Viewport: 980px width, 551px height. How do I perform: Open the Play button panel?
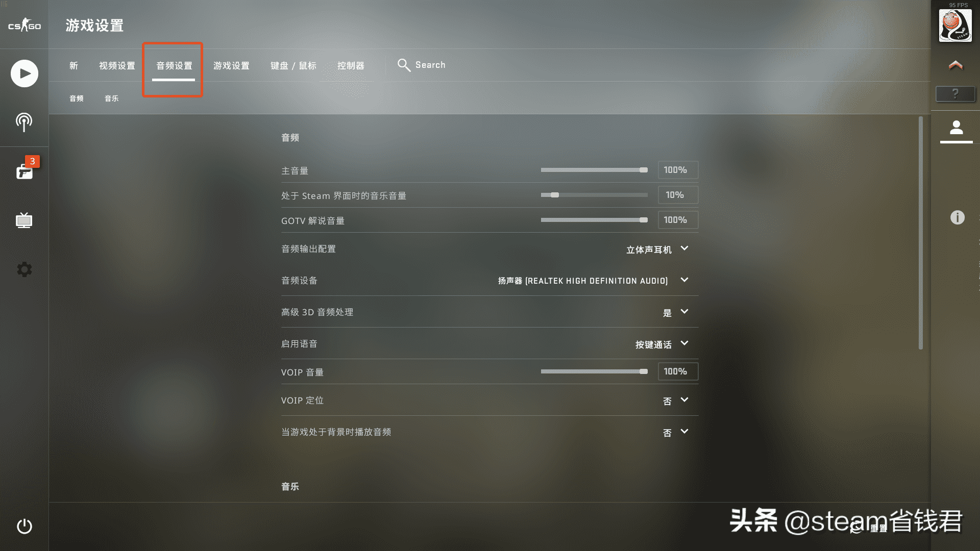(x=24, y=73)
